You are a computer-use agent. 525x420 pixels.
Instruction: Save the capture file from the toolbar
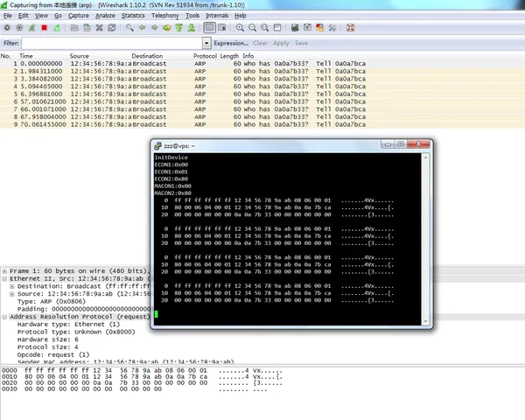87,28
